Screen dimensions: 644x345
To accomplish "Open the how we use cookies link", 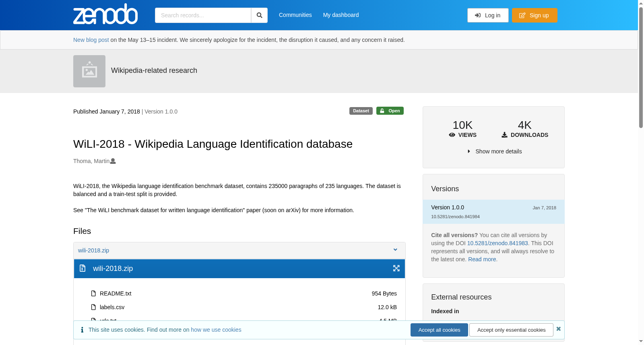I will click(216, 330).
